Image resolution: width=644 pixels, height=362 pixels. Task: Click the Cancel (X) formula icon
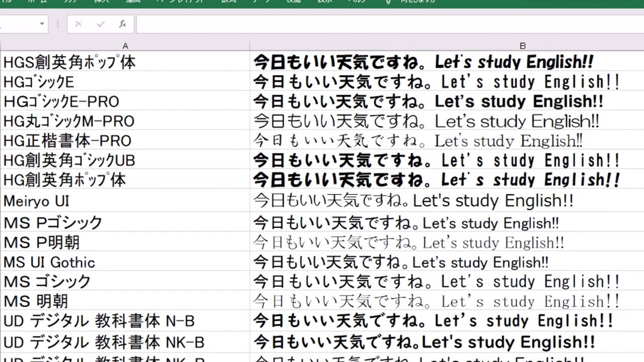click(78, 24)
